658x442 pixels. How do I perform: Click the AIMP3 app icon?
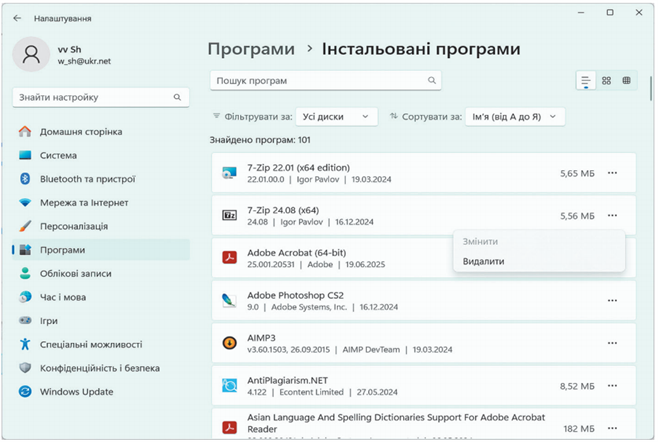[x=230, y=343]
